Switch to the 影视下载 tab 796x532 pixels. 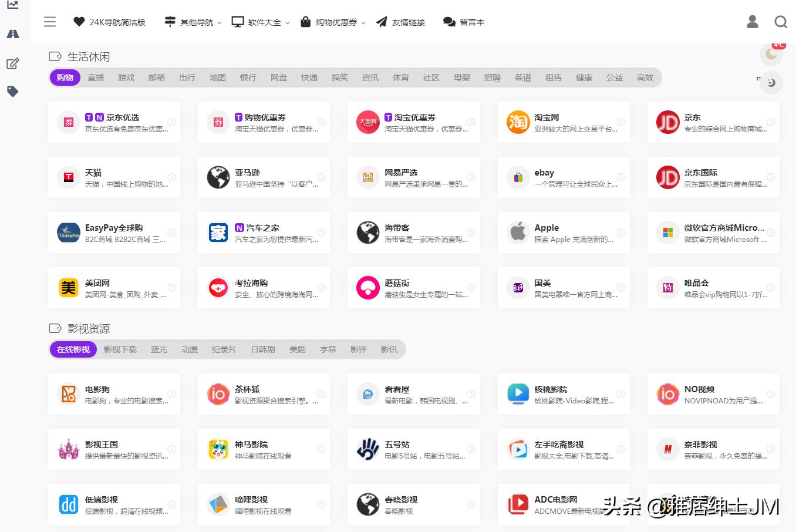(121, 349)
